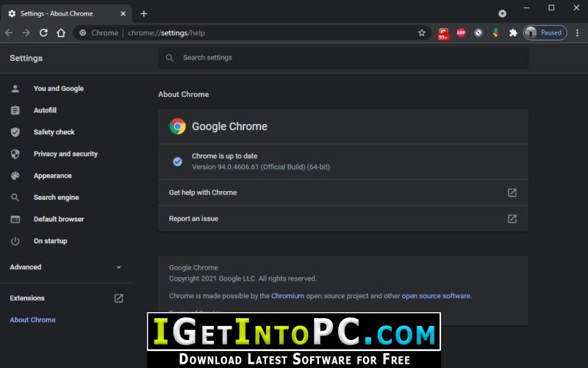Select About Chrome in the sidebar
This screenshot has height=368, width=588.
32,320
